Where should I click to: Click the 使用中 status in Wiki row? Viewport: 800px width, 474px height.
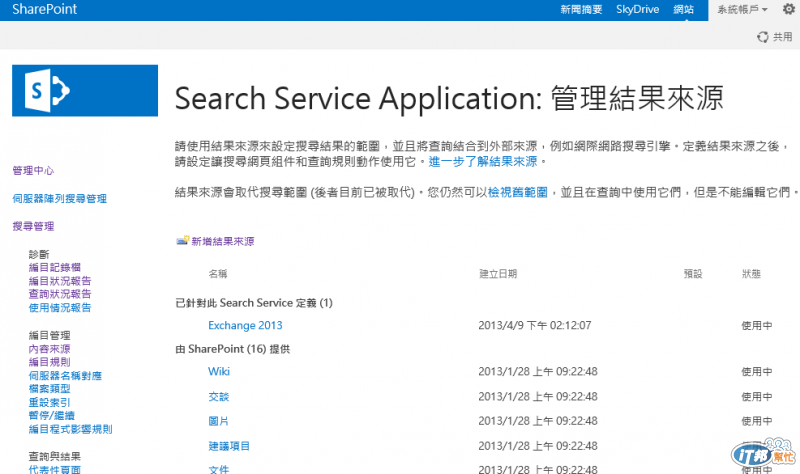click(x=757, y=371)
